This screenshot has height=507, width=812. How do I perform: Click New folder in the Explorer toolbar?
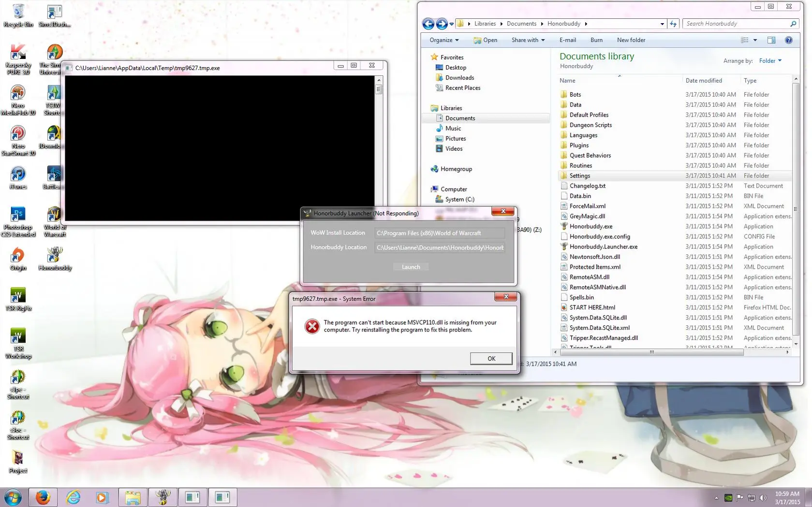[631, 40]
